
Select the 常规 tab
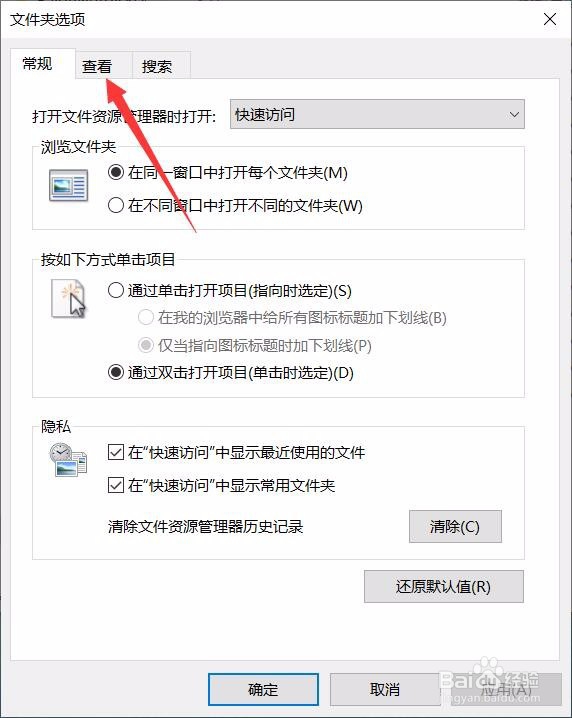pos(38,63)
